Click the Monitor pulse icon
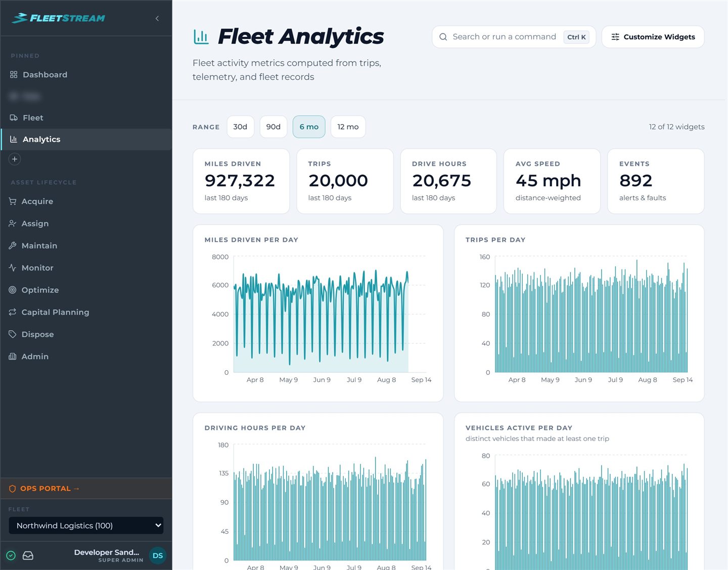Image resolution: width=728 pixels, height=570 pixels. [x=13, y=268]
